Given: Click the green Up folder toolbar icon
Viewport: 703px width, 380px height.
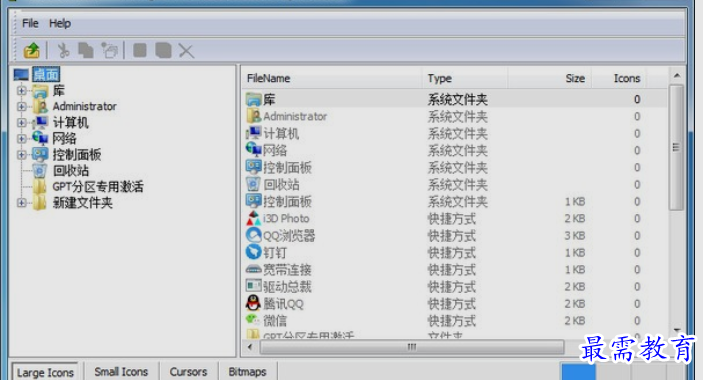Looking at the screenshot, I should tap(31, 51).
